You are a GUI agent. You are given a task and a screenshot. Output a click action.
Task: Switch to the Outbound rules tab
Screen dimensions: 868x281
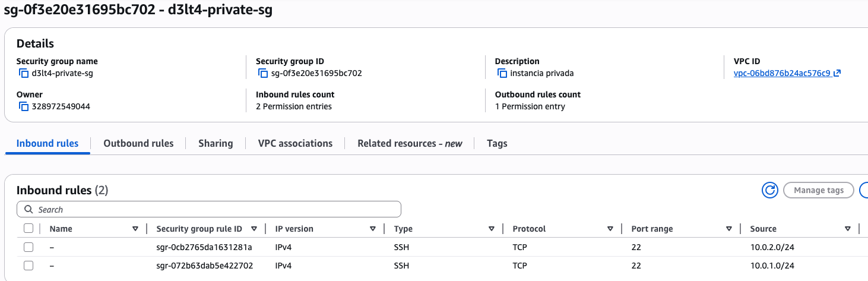click(138, 143)
